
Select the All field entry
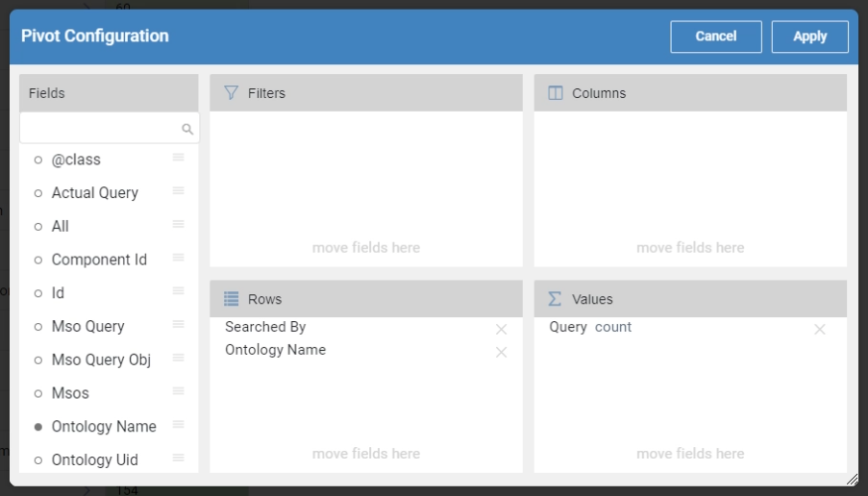pos(61,226)
